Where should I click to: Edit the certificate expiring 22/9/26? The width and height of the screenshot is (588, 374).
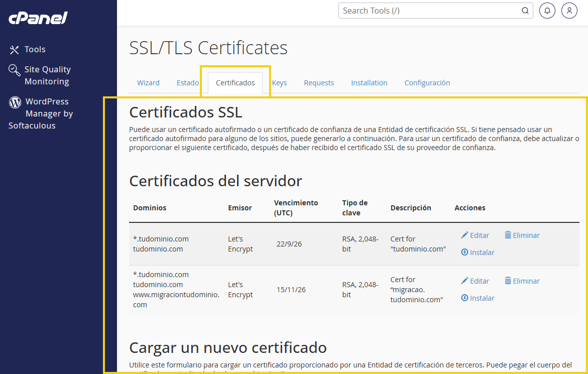(475, 235)
